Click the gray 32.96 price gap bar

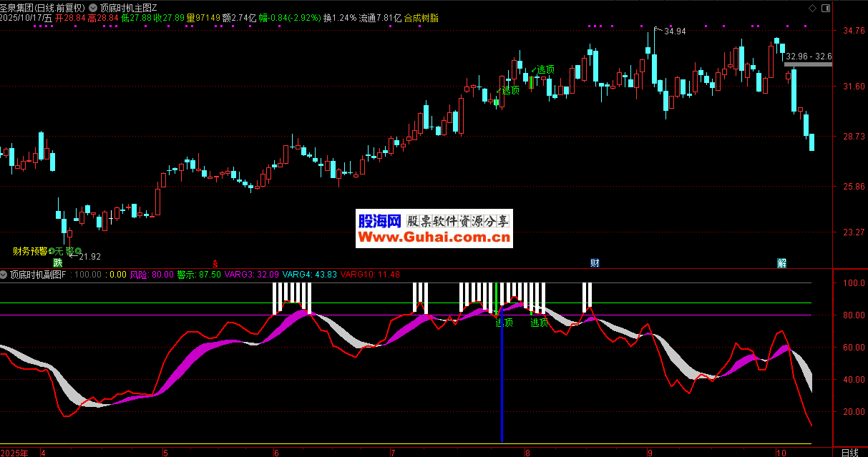pos(808,64)
